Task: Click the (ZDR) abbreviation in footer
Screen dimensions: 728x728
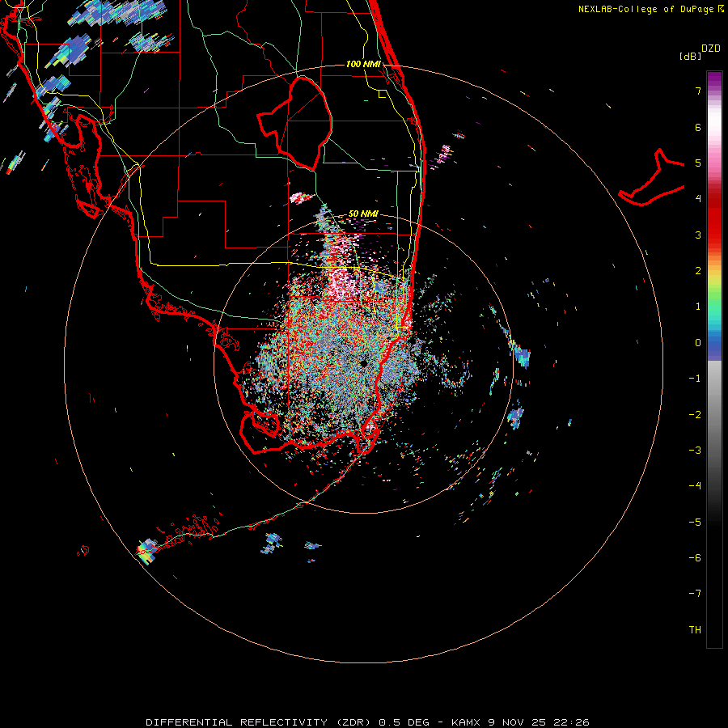Action: point(353,722)
